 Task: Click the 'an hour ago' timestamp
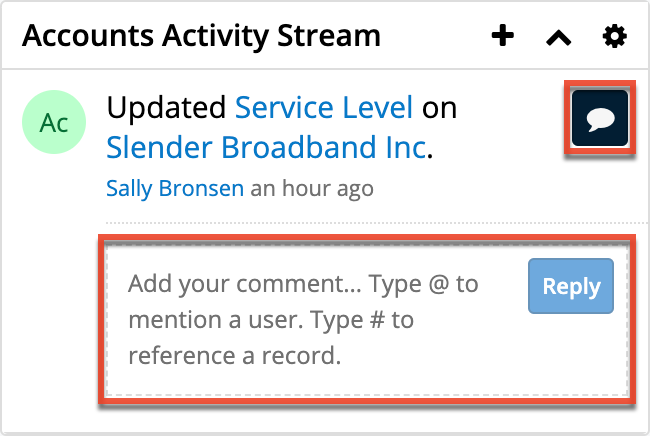coord(312,188)
